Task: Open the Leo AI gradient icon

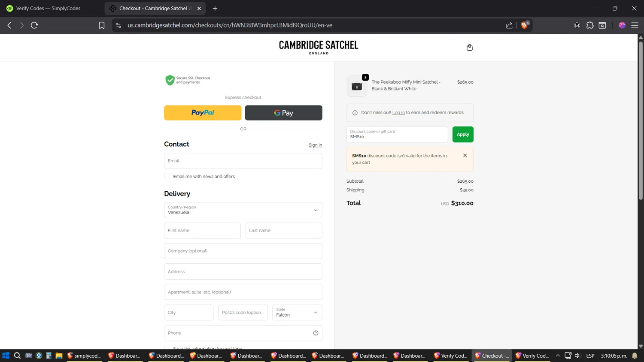Action: pyautogui.click(x=622, y=25)
